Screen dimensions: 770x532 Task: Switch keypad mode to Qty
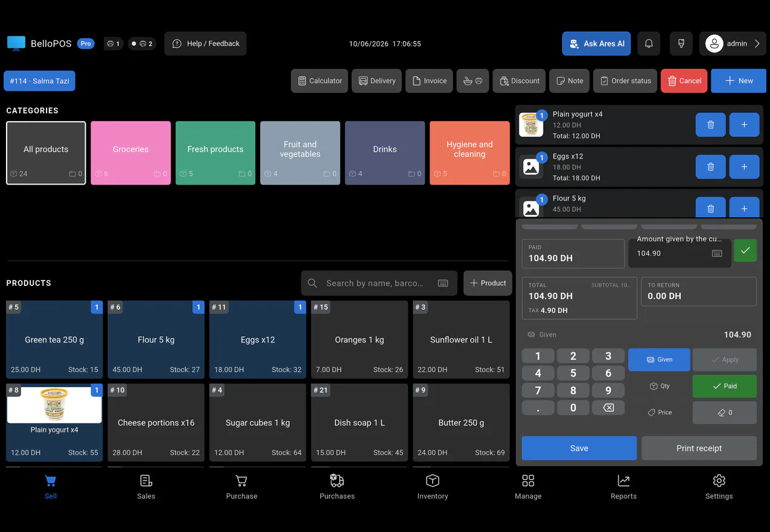click(x=658, y=386)
